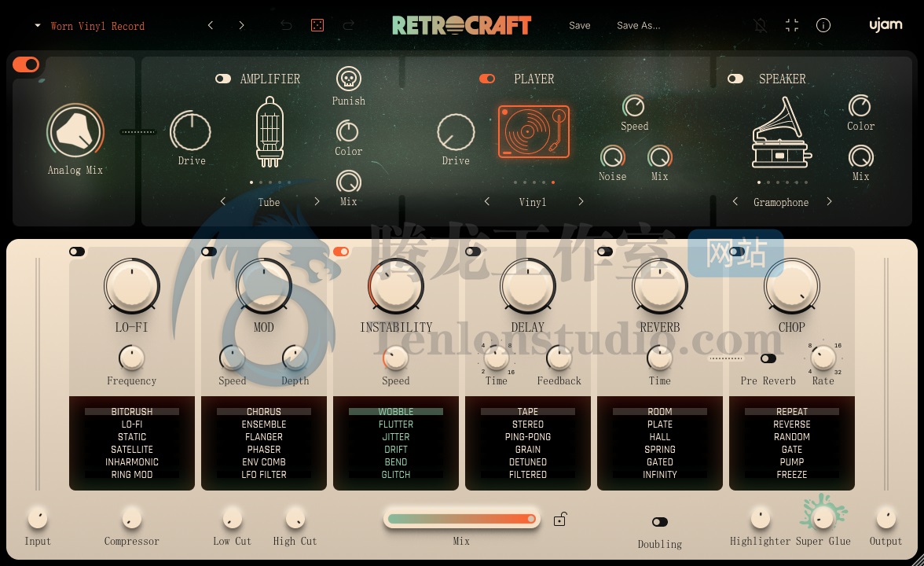This screenshot has height=566, width=924.
Task: Click the Low Cut knob
Action: 233,518
